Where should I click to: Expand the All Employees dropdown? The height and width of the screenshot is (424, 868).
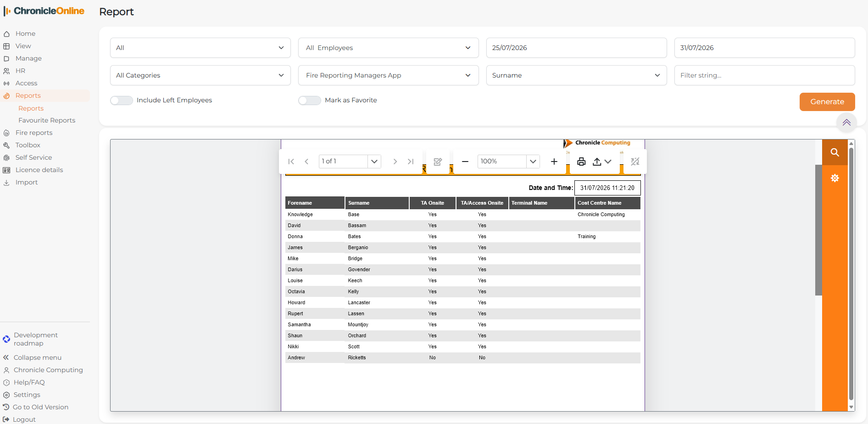388,48
